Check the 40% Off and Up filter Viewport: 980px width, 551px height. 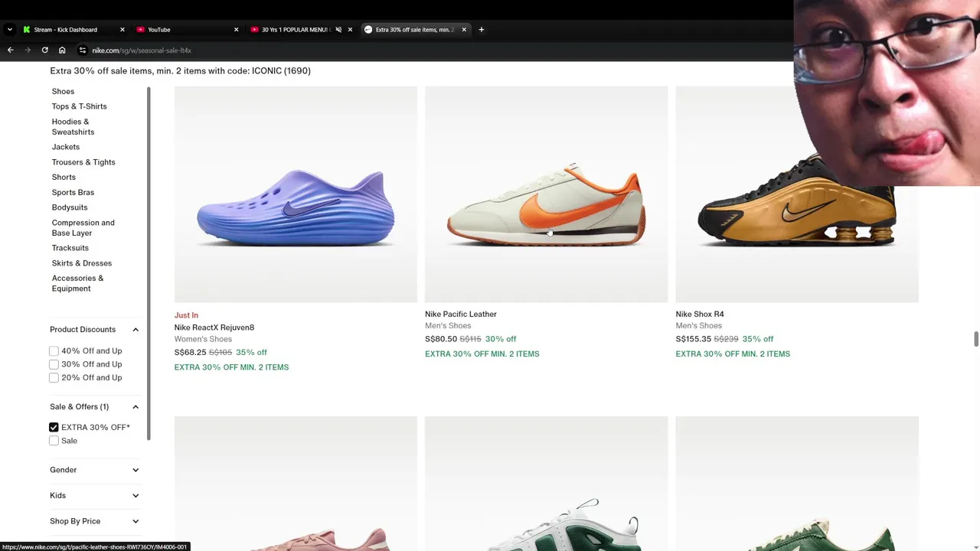54,350
